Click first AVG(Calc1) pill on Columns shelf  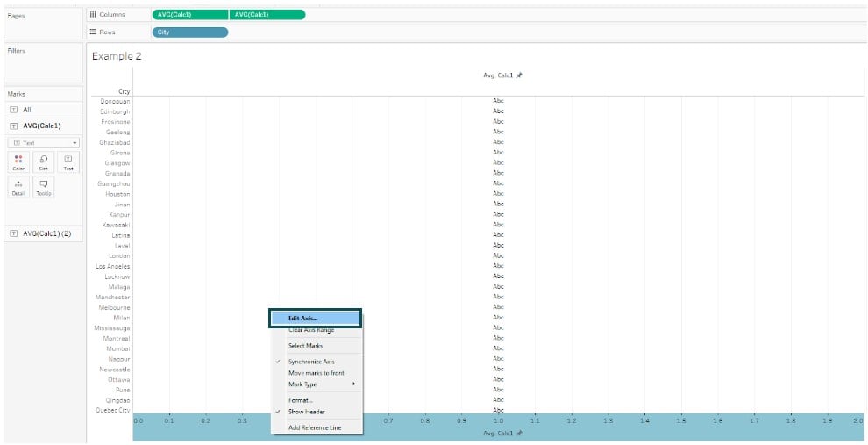pos(190,14)
